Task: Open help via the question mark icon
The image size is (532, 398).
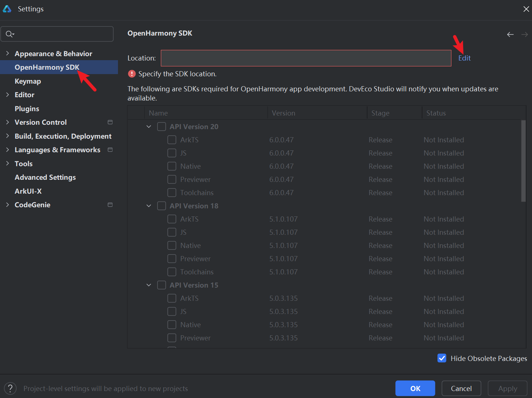Action: (10, 388)
